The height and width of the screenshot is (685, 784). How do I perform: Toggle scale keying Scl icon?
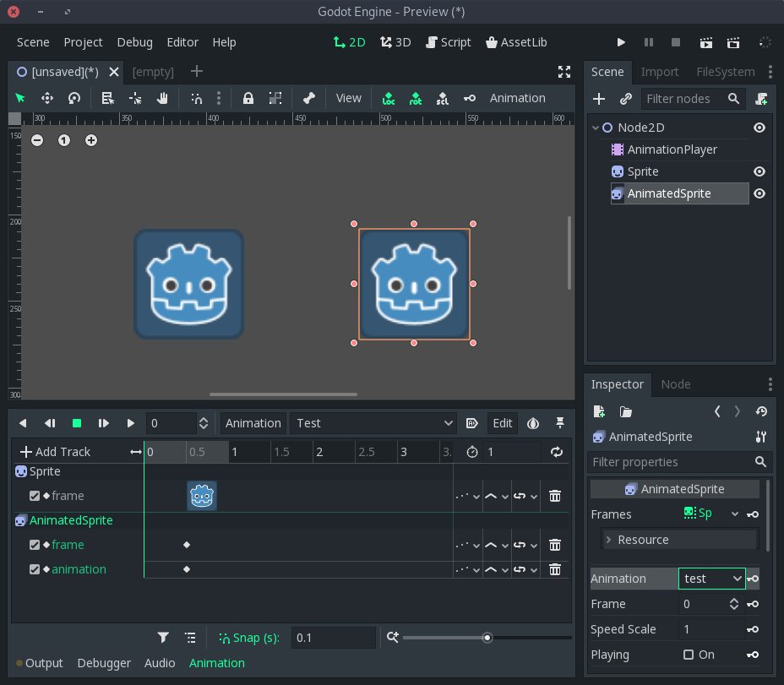point(443,98)
